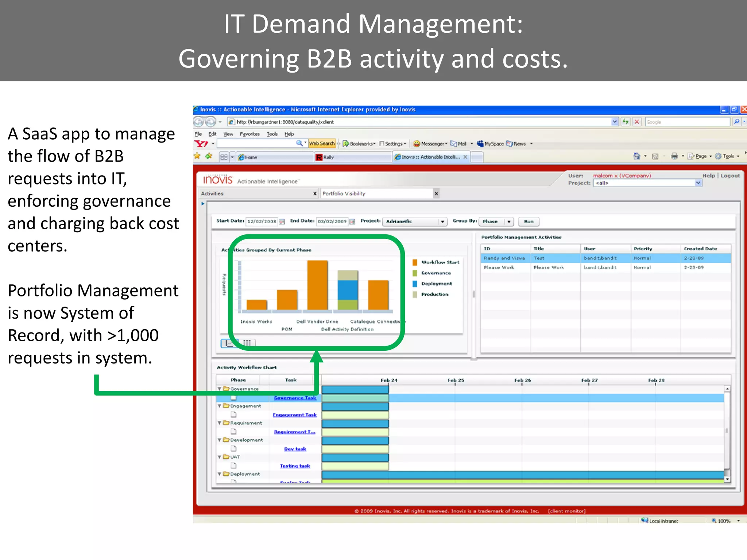Select the Randy and Visva table row

(605, 258)
